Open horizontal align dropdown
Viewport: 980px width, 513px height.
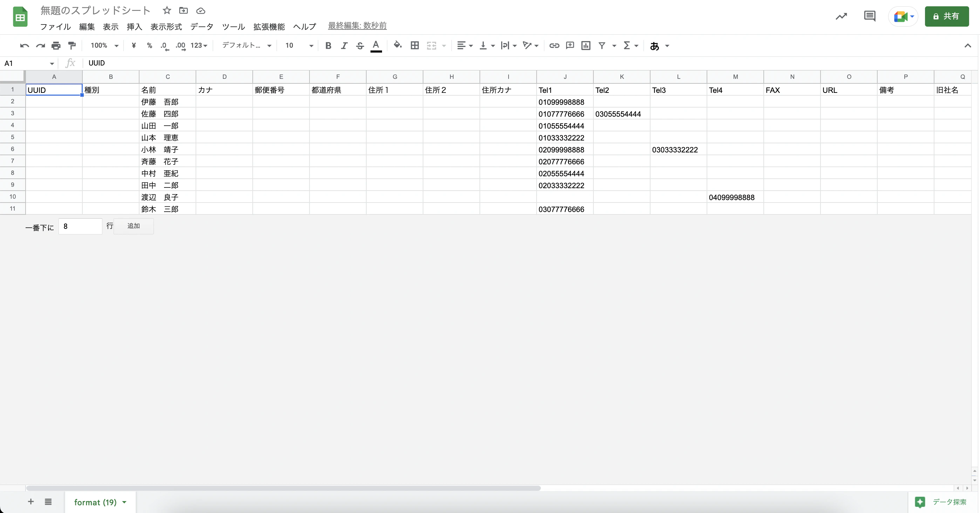(x=464, y=46)
